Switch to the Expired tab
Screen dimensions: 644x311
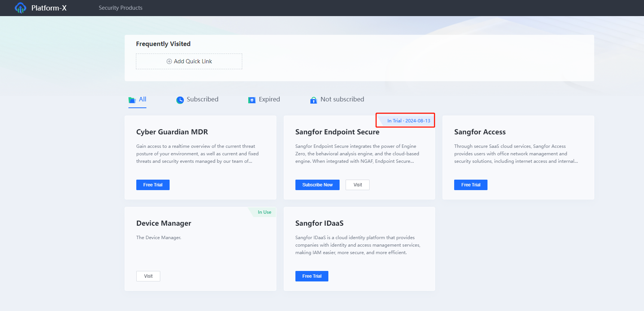[264, 100]
